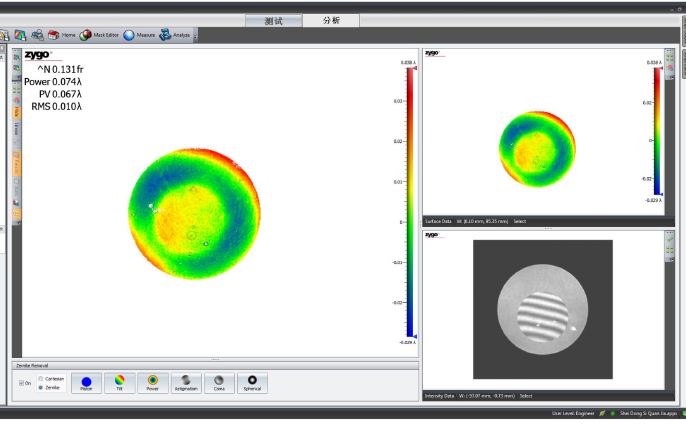Viewport: 686px width, 425px height.
Task: Toggle Tilt term removal
Action: (119, 382)
